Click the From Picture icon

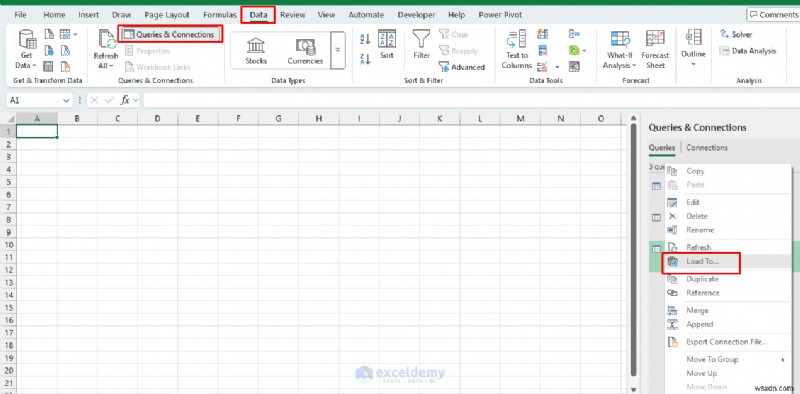tap(65, 35)
